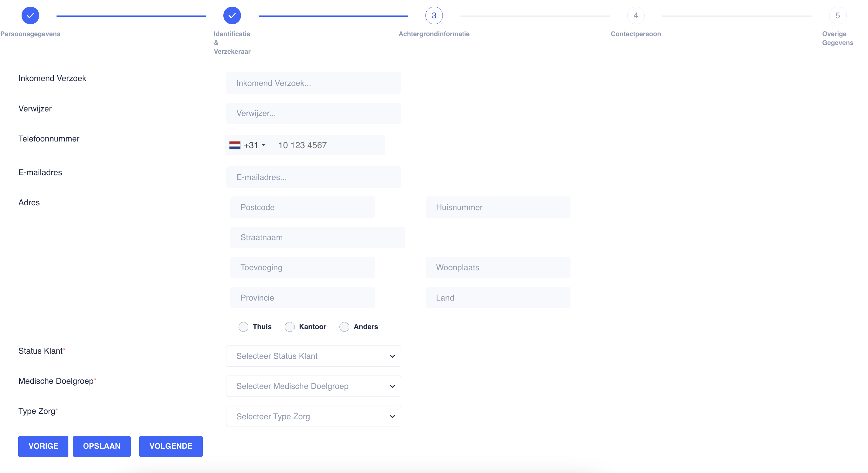The width and height of the screenshot is (868, 473).
Task: Select the Thuis radio button
Action: point(243,327)
